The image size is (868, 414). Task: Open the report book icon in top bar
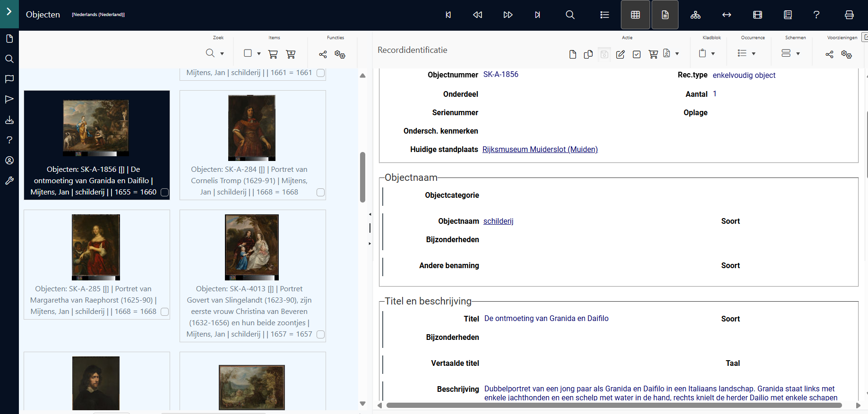pos(788,15)
